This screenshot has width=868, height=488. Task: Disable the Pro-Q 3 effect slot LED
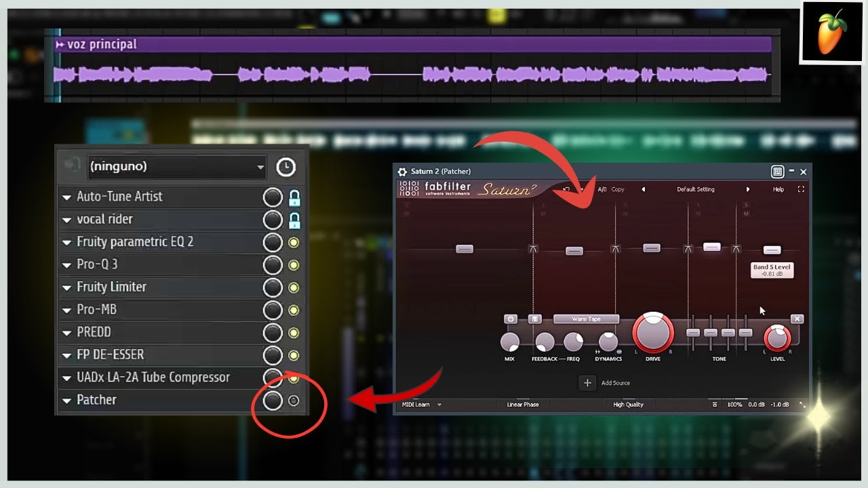pos(294,265)
